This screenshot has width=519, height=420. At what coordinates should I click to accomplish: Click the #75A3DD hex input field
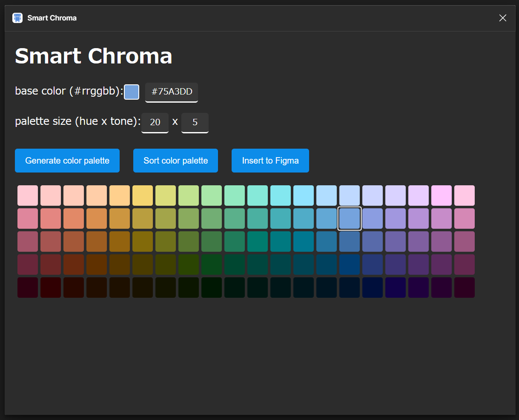(171, 92)
